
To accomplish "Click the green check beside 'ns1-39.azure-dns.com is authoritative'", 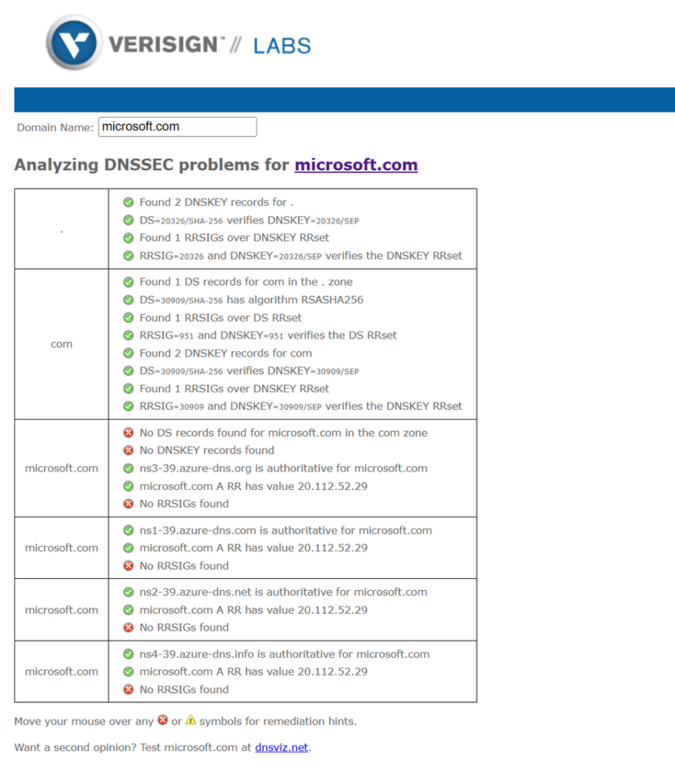I will 129,530.
